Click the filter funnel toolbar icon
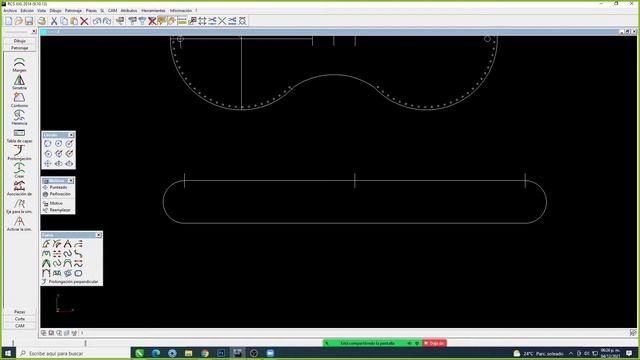The width and height of the screenshot is (640, 360). pos(142,21)
